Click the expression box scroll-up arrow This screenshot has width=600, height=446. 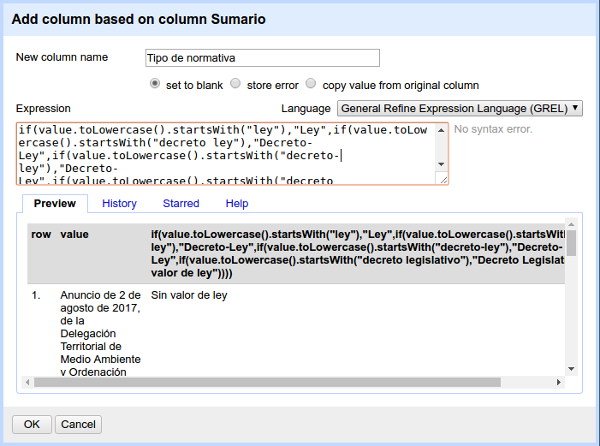[442, 131]
